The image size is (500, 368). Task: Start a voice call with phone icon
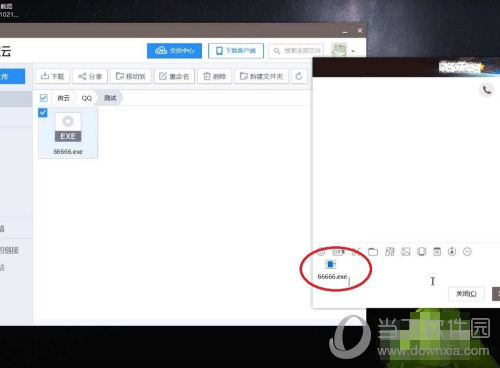tap(487, 90)
